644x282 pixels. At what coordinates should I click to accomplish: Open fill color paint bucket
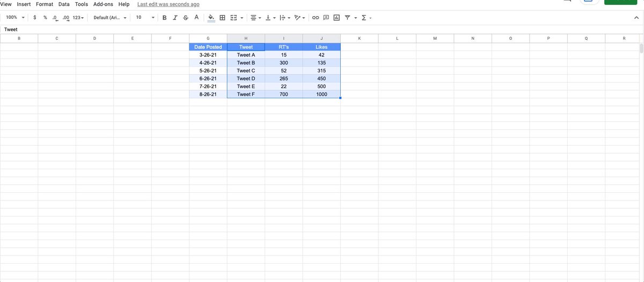point(211,18)
